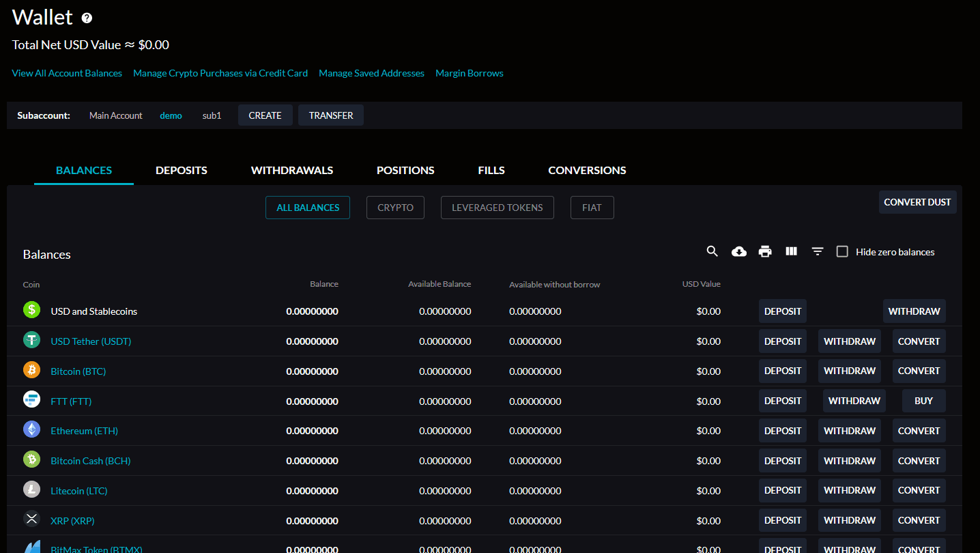
Task: Click the Wallet help question mark icon
Action: click(87, 18)
